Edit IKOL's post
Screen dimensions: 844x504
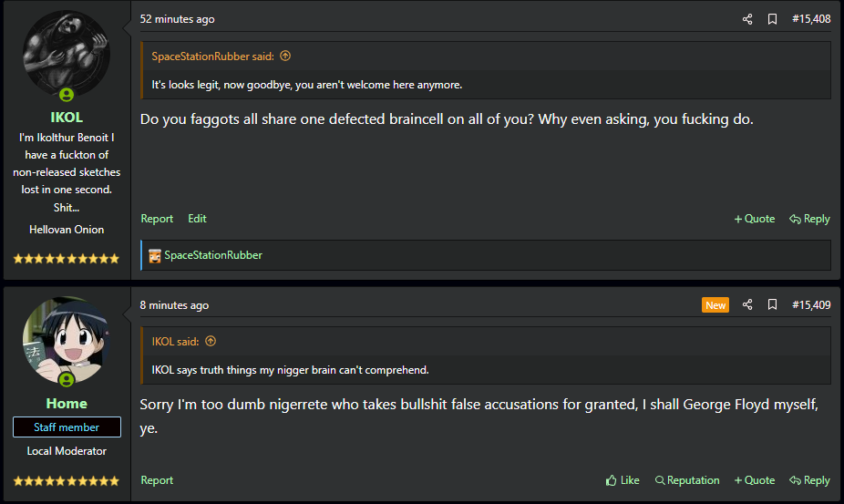197,219
